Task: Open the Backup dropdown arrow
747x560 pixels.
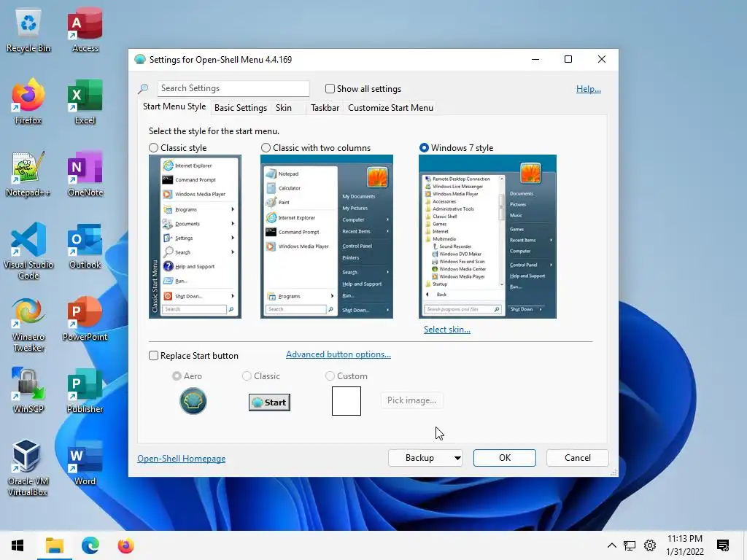Action: click(457, 458)
